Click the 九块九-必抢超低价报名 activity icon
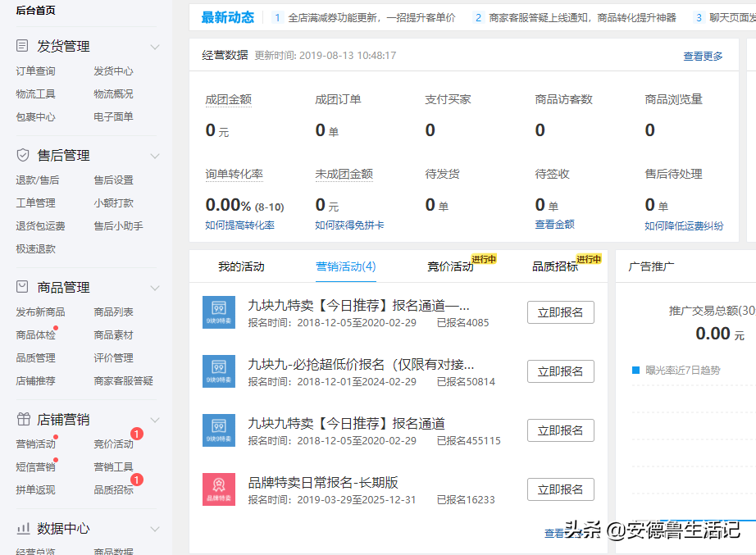Screen dimensions: 756x555 (x=219, y=371)
